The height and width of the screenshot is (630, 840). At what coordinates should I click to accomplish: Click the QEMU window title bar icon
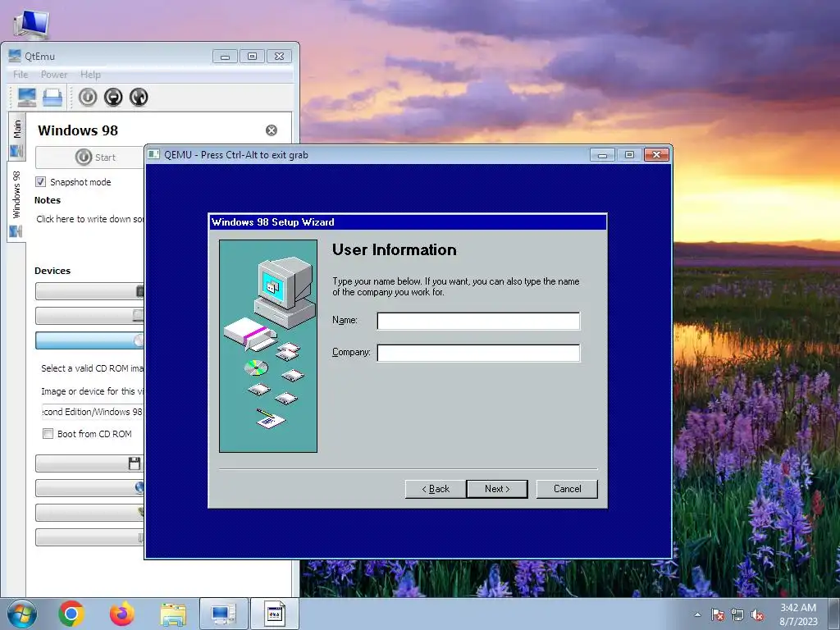tap(154, 155)
